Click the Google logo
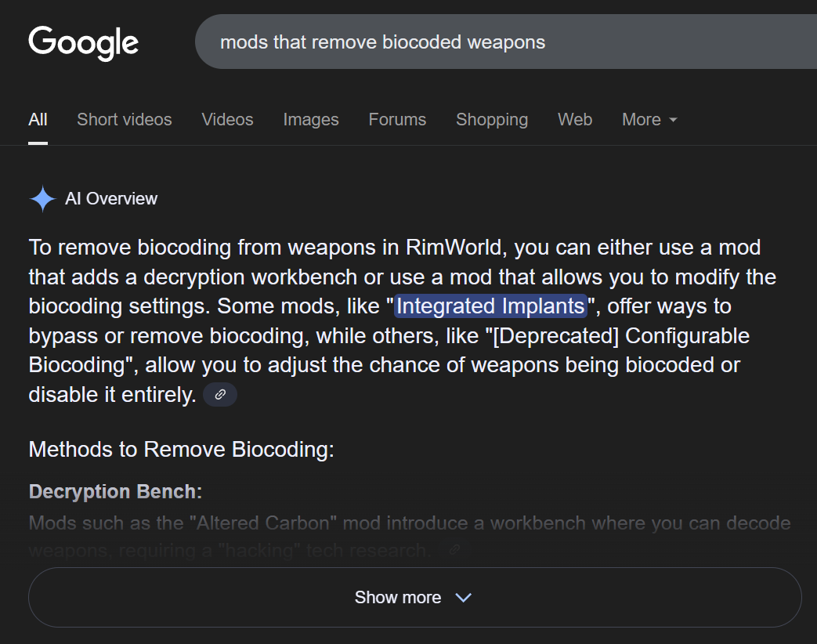 pyautogui.click(x=83, y=43)
